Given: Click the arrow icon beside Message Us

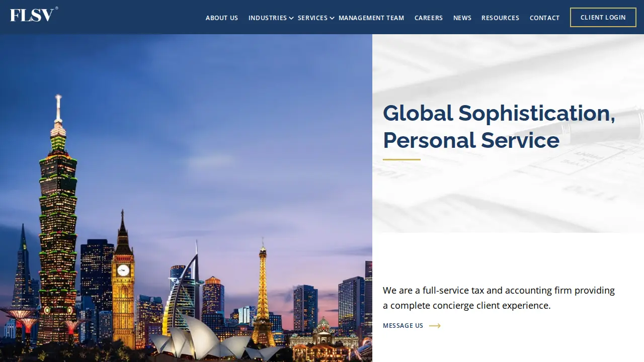Looking at the screenshot, I should pos(435,326).
